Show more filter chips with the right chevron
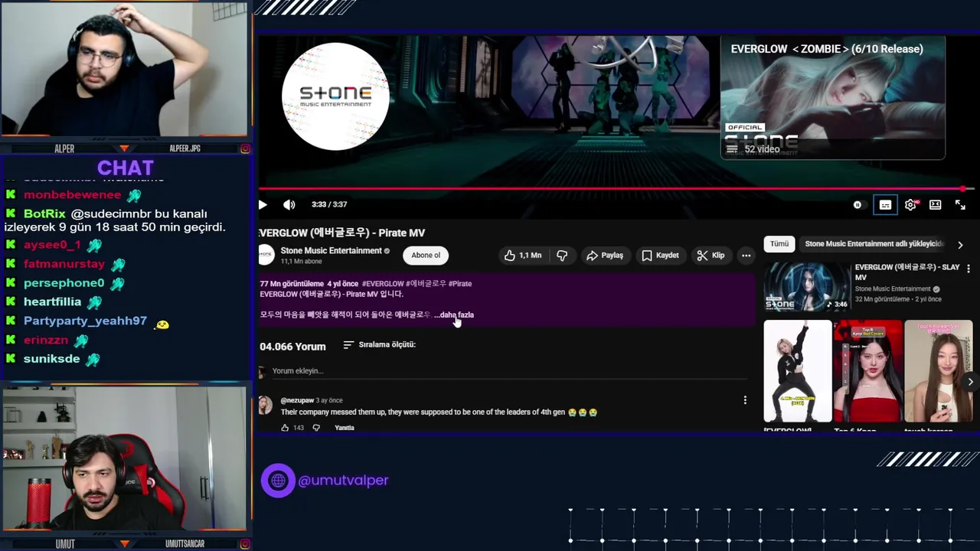980x551 pixels. click(960, 245)
